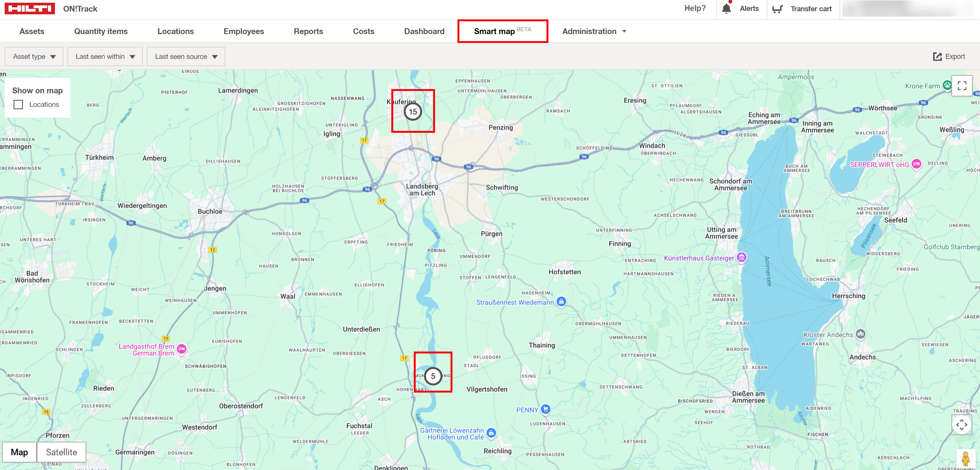
Task: Click the Hilti logo
Action: [x=30, y=8]
